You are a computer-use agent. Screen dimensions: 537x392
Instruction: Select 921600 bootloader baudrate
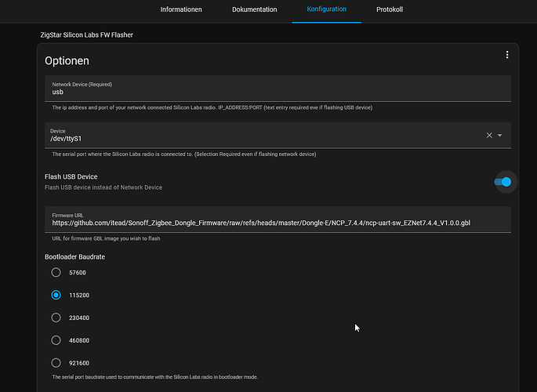(56, 363)
